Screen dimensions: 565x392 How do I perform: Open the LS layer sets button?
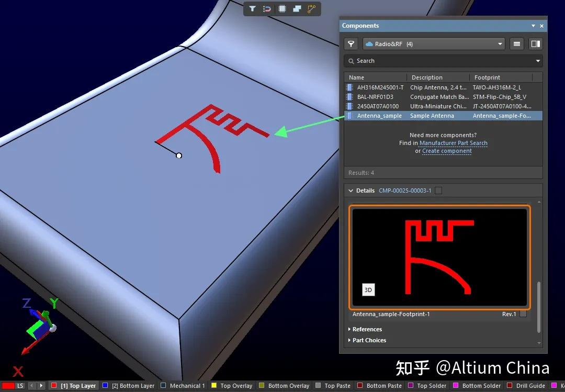pyautogui.click(x=20, y=386)
